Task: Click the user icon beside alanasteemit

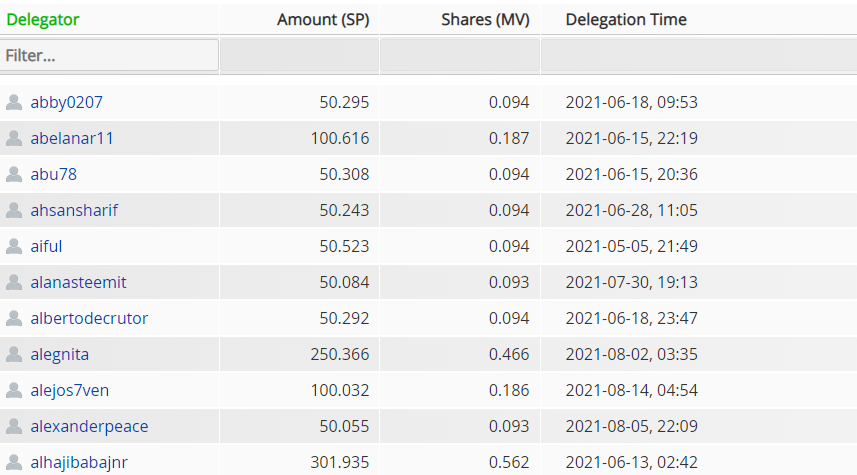Action: point(14,282)
